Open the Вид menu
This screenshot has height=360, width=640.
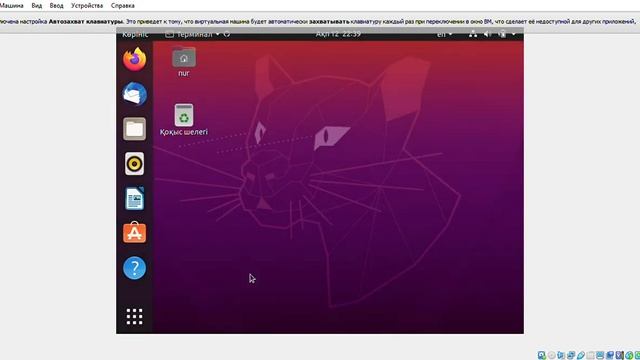pos(37,6)
